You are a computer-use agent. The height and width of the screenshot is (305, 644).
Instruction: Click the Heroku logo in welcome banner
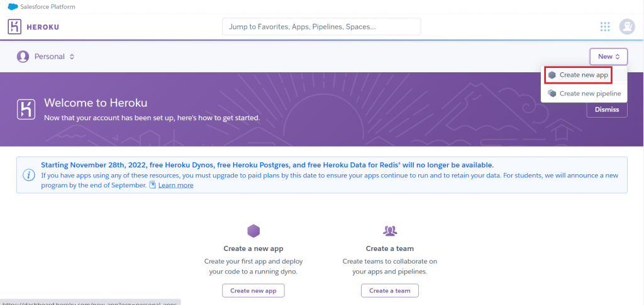pyautogui.click(x=26, y=109)
